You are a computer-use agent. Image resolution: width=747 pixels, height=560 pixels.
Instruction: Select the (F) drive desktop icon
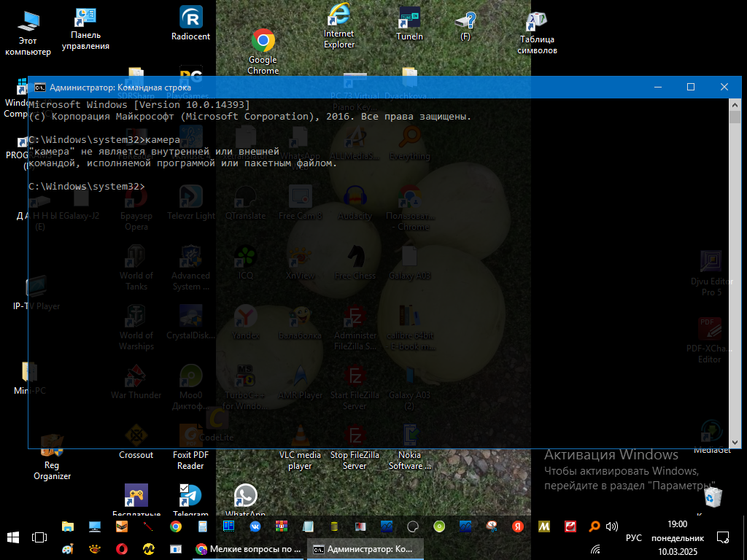[465, 26]
